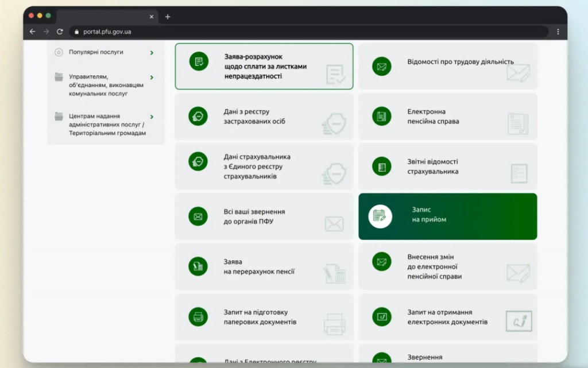Click the green icon for Заява-розрахунок
Viewport: 588px width, 368px height.
199,61
